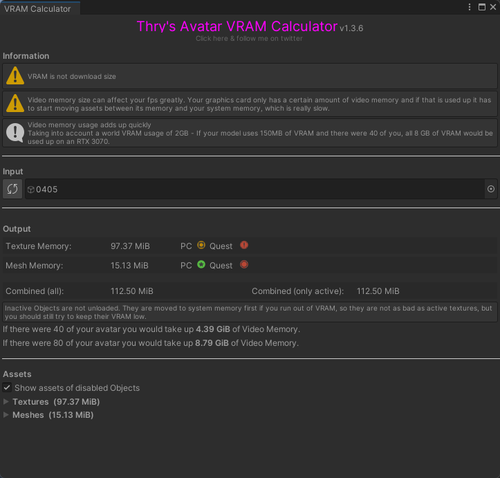Click the exclamation bubble info icon
Viewport: 500px width, 478px height.
pyautogui.click(x=15, y=133)
